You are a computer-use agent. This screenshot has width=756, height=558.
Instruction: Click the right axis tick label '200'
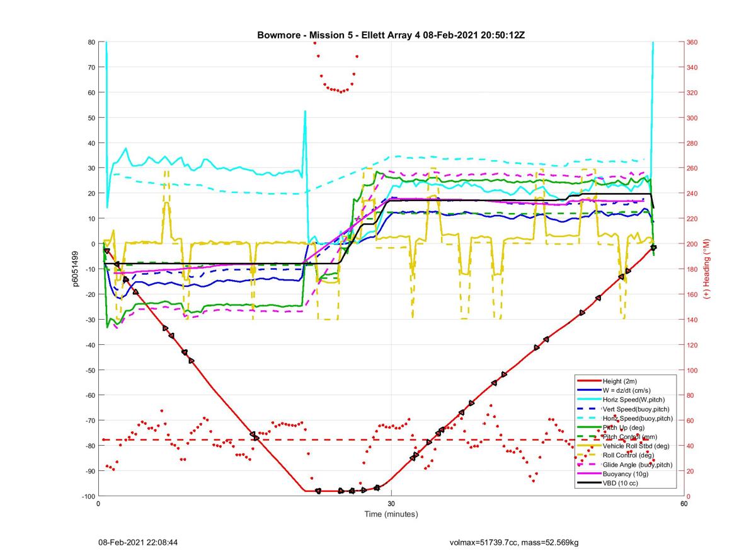click(x=692, y=244)
